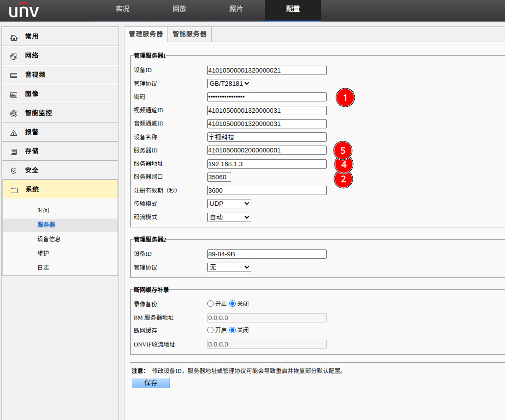
Task: Change 传输模式 using the UDP dropdown
Action: point(229,203)
